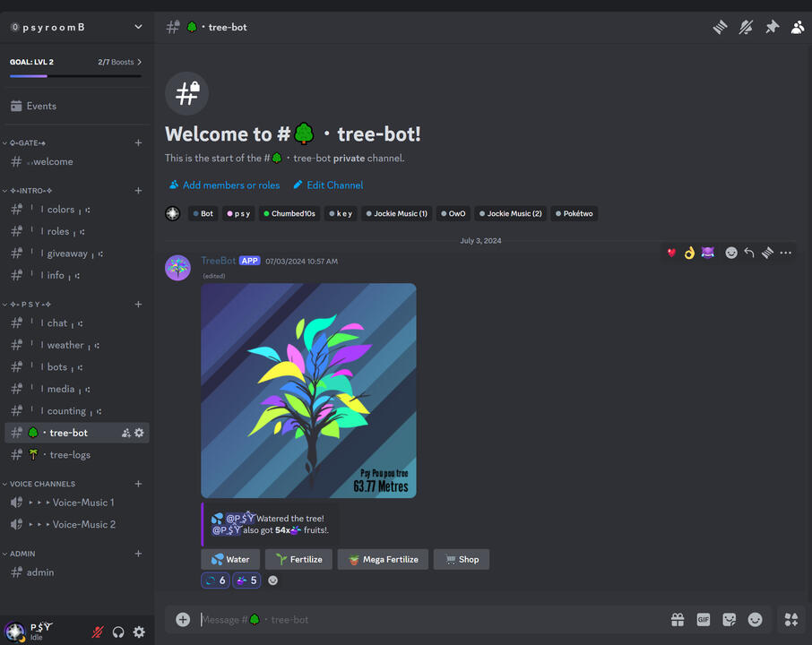
Task: Unmute your microphone
Action: point(97,632)
